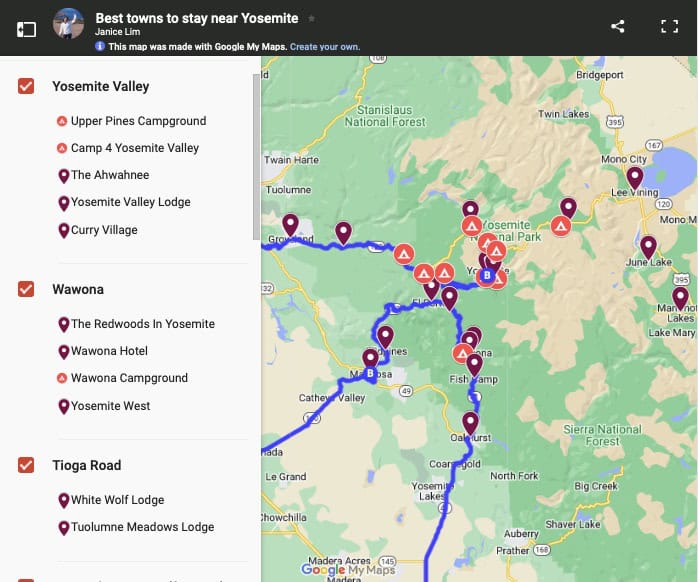Click the Oakhurst map pin
698x582 pixels.
coord(470,423)
